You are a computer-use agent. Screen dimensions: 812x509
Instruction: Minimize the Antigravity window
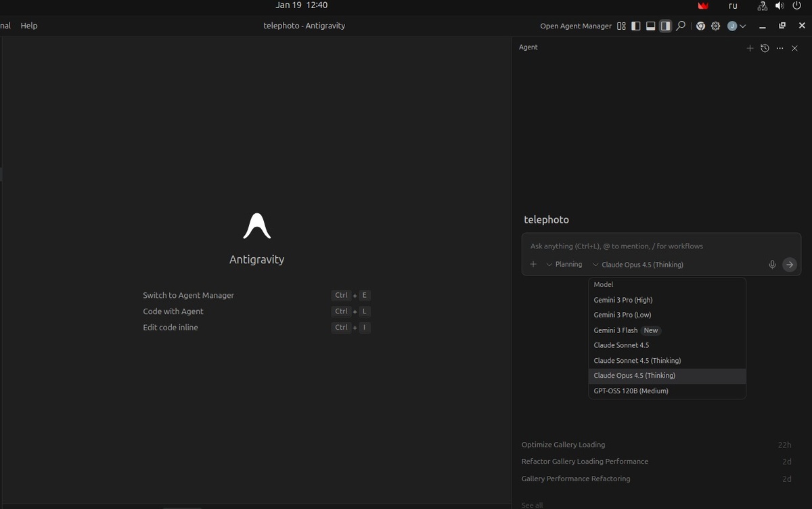point(763,26)
